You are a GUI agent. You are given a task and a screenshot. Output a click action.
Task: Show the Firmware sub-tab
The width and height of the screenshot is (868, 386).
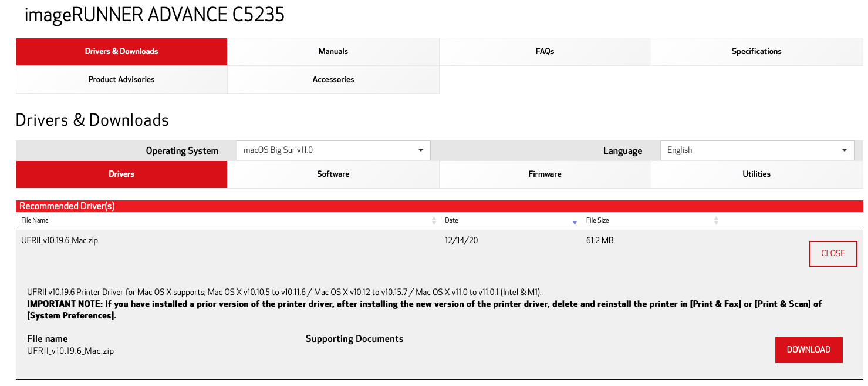tap(545, 174)
